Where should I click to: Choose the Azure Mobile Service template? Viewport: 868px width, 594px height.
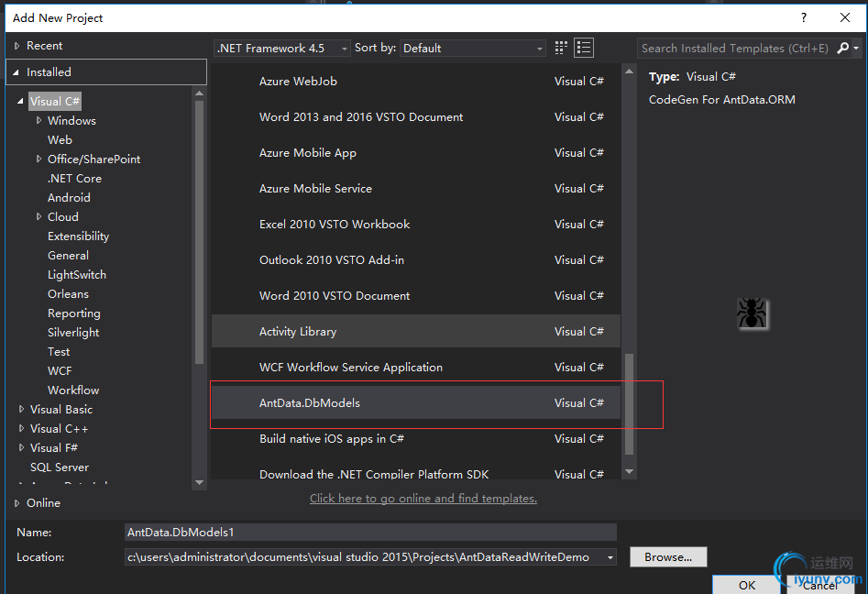click(x=416, y=188)
